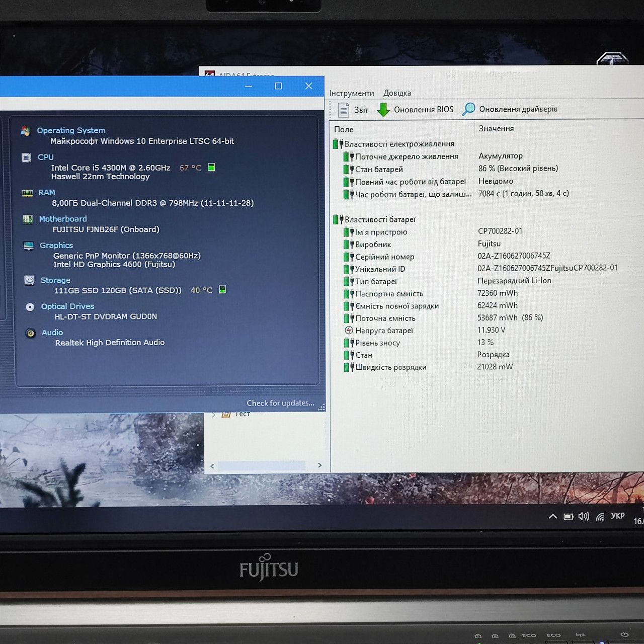Click the Graphics monitor icon in Speccy

point(29,246)
